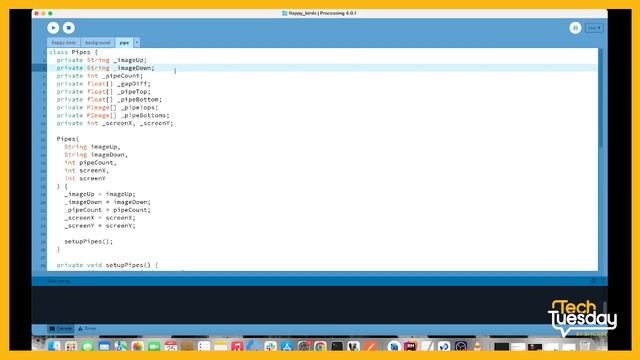Click the "private void setupPipes() {" line
This screenshot has width=640, height=360.
pyautogui.click(x=107, y=265)
